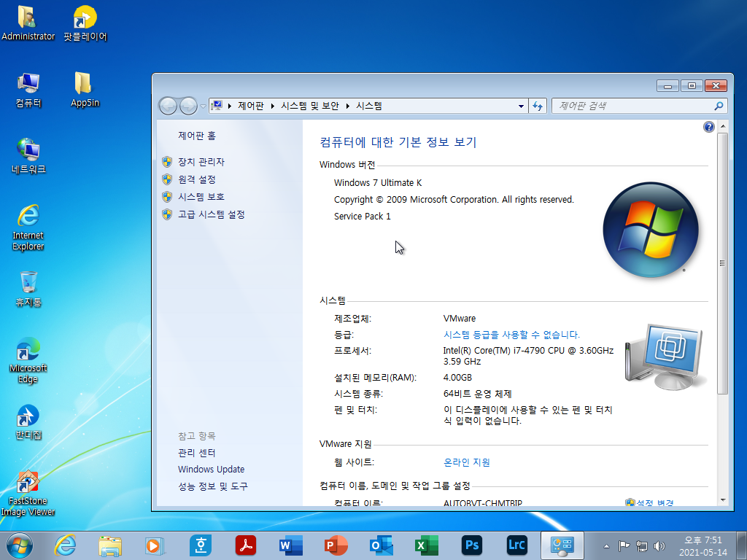
Task: Click 시스템 등급을 사용할 수 없습니다 link
Action: point(511,335)
